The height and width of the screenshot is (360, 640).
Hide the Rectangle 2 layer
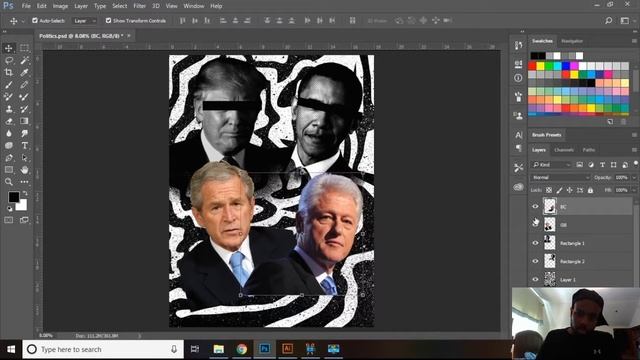click(535, 261)
